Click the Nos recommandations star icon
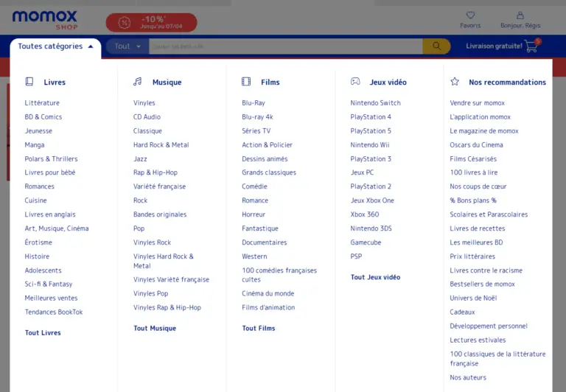566x392 pixels. pyautogui.click(x=455, y=82)
